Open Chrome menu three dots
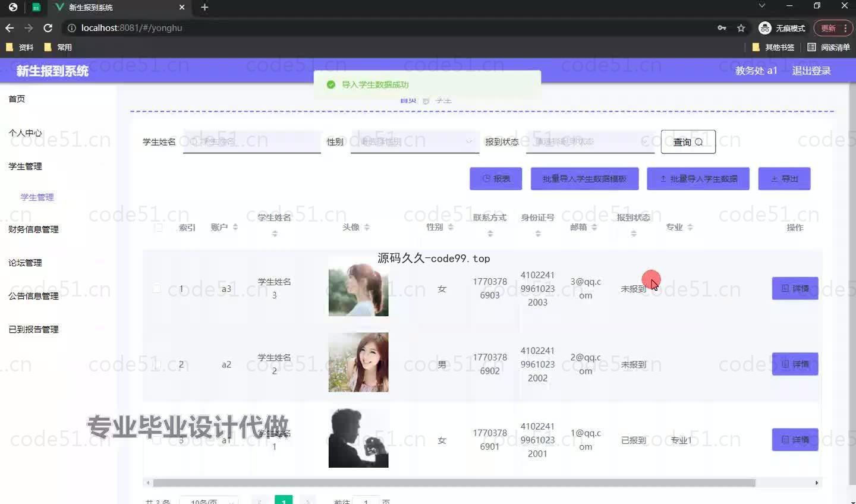This screenshot has height=504, width=856. 845,28
